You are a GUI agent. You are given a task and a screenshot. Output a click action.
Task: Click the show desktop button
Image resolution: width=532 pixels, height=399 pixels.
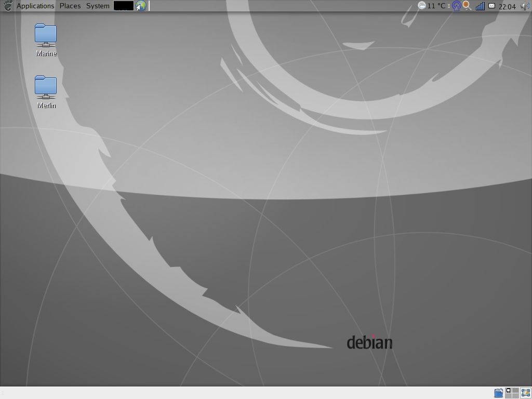coord(526,393)
